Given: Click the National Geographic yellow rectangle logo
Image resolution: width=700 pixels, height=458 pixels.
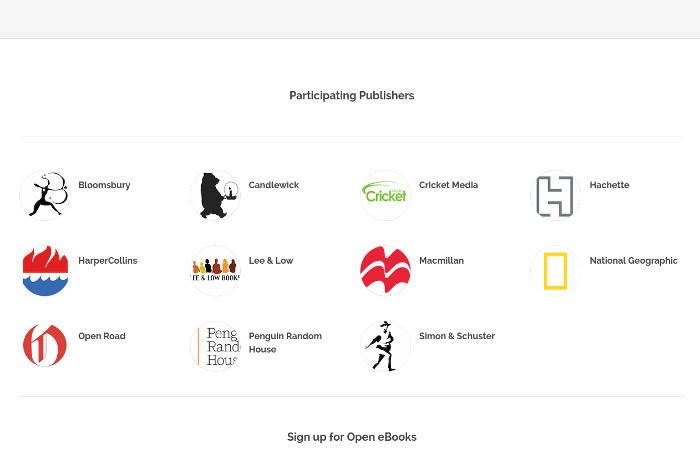Looking at the screenshot, I should (x=555, y=271).
